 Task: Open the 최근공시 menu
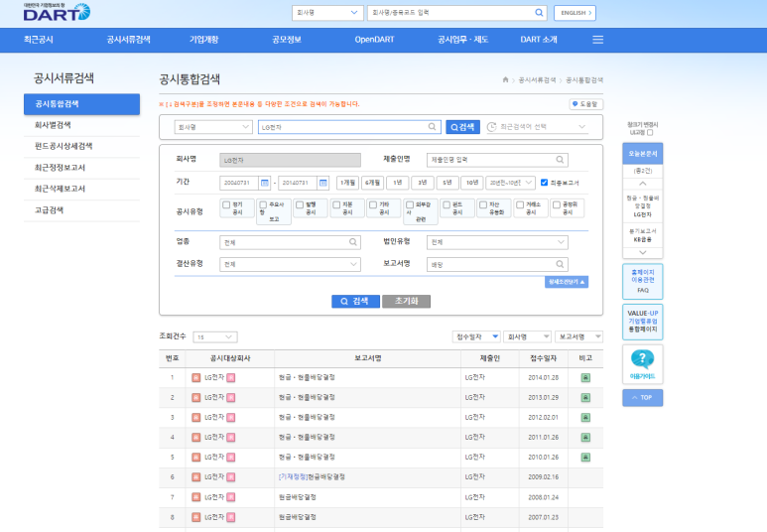click(38, 40)
